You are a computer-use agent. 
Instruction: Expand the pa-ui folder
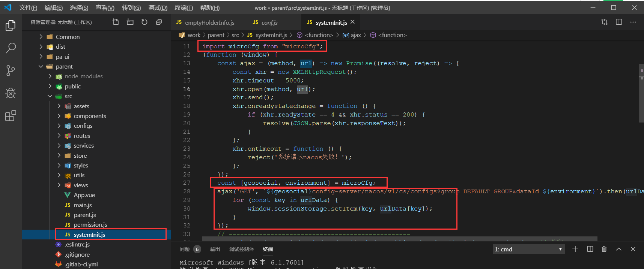pyautogui.click(x=41, y=57)
